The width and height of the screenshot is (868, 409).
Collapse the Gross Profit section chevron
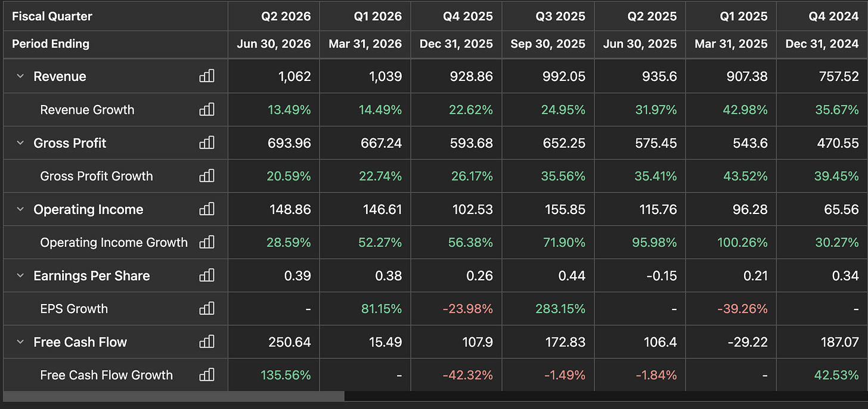point(20,143)
